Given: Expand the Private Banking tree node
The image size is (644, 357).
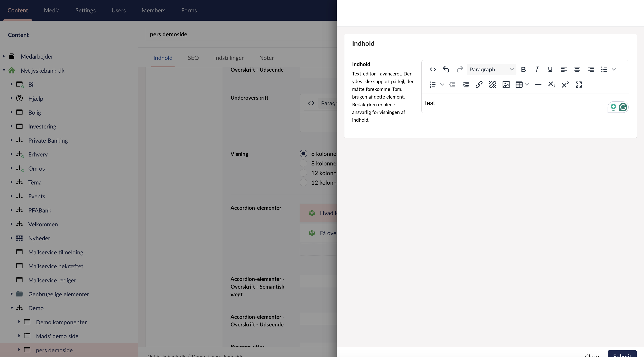Looking at the screenshot, I should [x=11, y=140].
